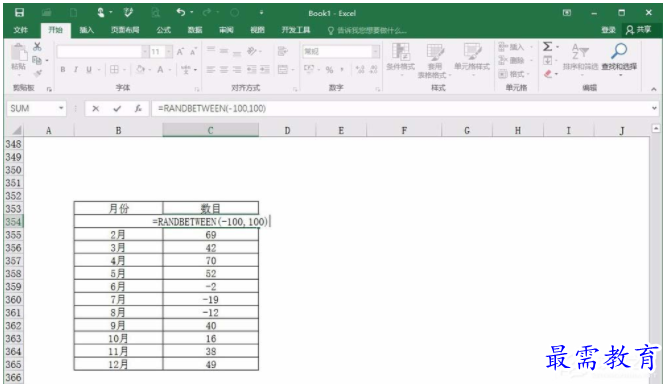Click the Align Right icon
667x389 pixels.
pyautogui.click(x=237, y=69)
